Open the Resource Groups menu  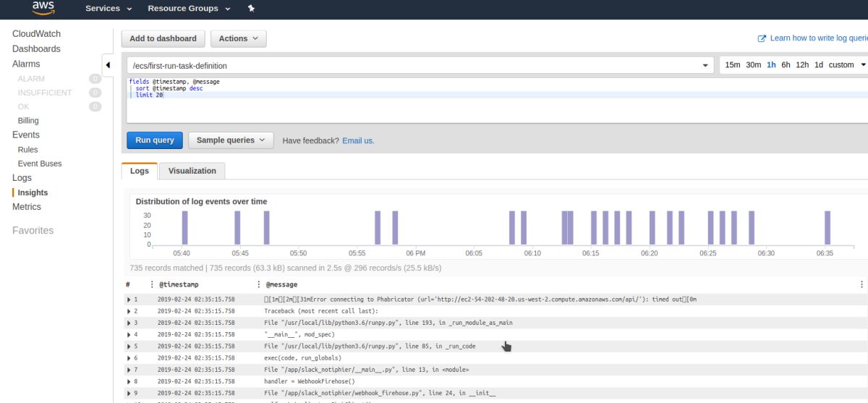[x=189, y=9]
